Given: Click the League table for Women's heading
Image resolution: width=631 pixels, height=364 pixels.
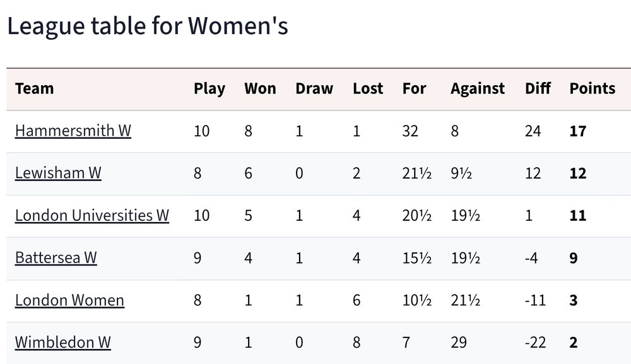Looking at the screenshot, I should [x=148, y=26].
